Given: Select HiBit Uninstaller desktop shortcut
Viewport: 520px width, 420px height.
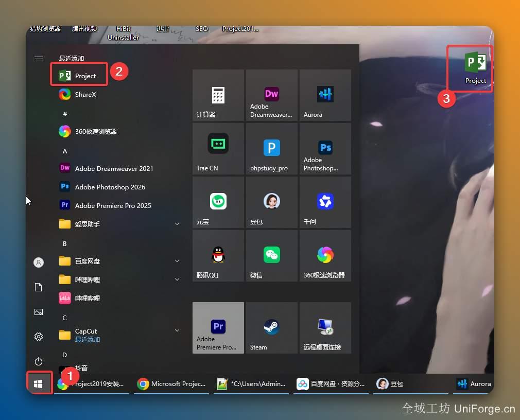Looking at the screenshot, I should coord(123,33).
